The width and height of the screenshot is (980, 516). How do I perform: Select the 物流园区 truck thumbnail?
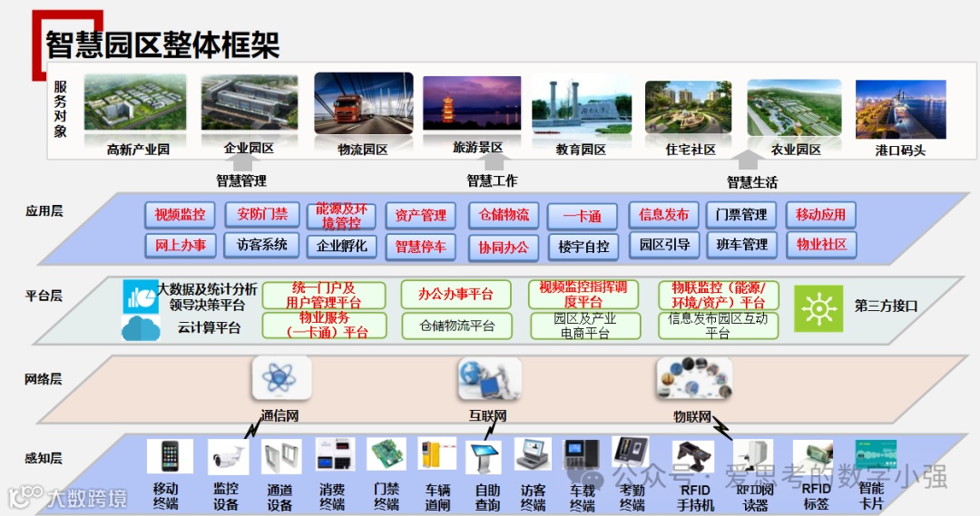pos(364,103)
